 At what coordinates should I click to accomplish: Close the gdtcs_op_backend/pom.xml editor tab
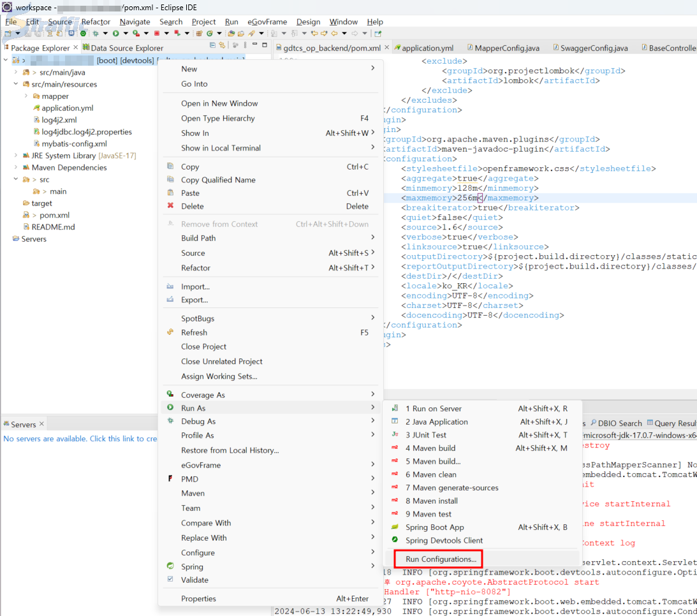point(386,47)
